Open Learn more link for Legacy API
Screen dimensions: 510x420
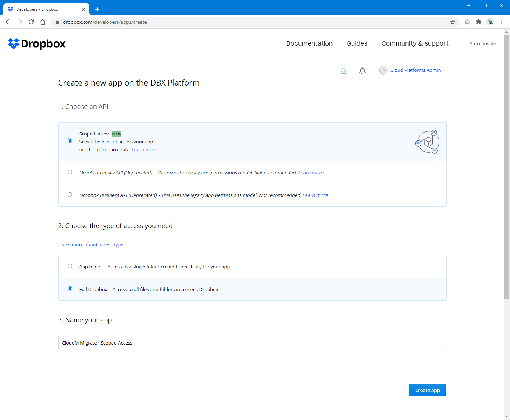[x=311, y=173]
